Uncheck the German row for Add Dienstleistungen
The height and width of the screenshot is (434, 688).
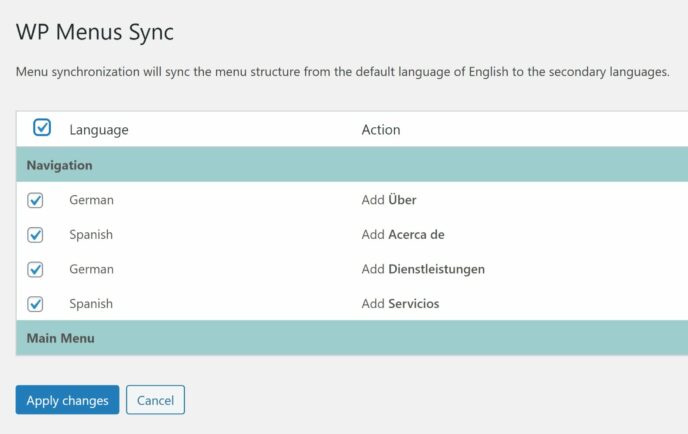35,269
